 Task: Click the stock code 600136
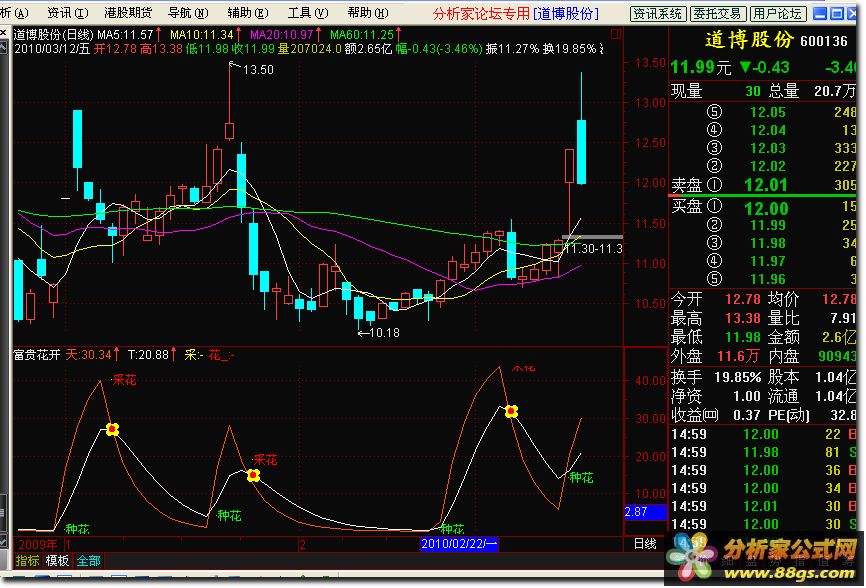(823, 41)
